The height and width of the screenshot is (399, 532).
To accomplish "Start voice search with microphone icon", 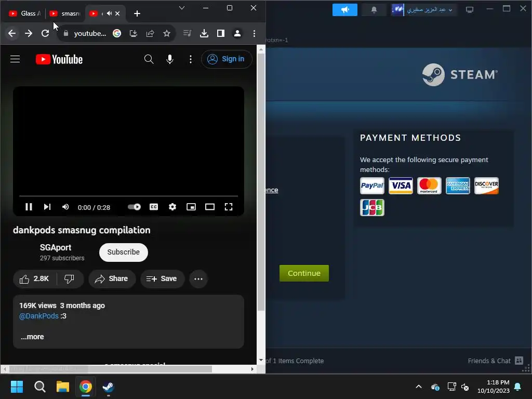I will pos(170,59).
